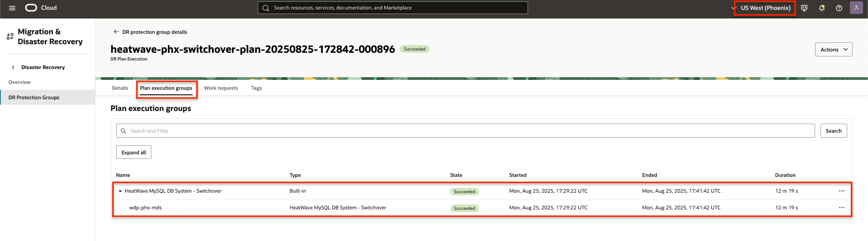Viewport: 868px width, 241px height.
Task: Switch to the Details tab
Action: [x=120, y=88]
